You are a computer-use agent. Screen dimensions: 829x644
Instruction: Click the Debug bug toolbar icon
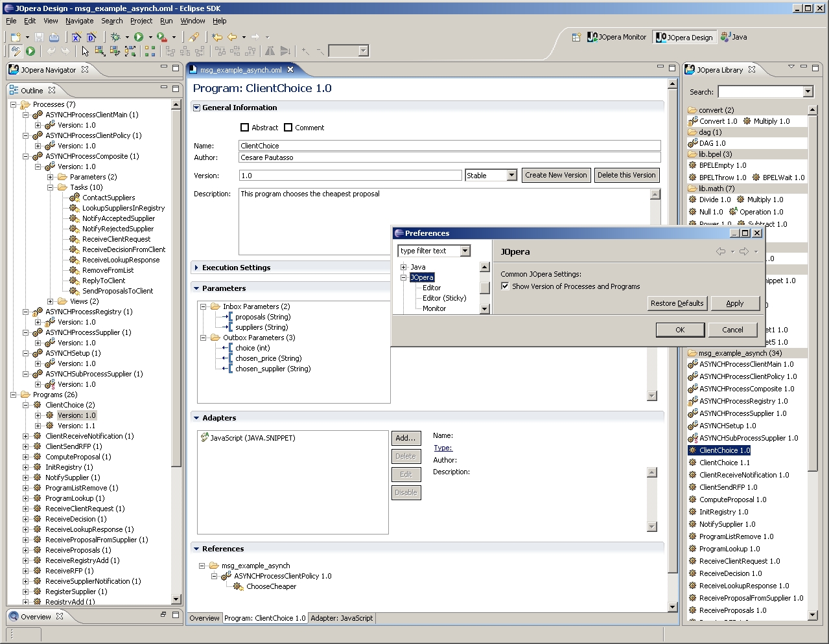115,38
